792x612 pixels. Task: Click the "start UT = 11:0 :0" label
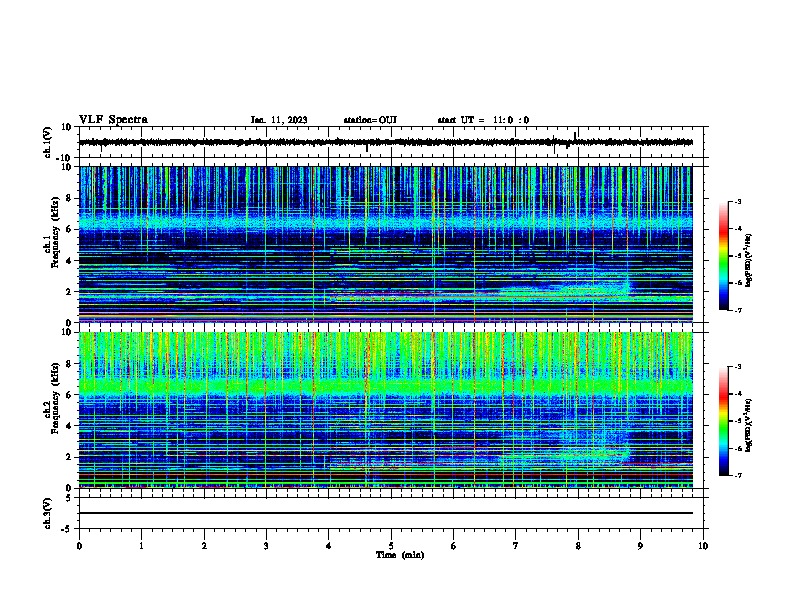[x=483, y=120]
